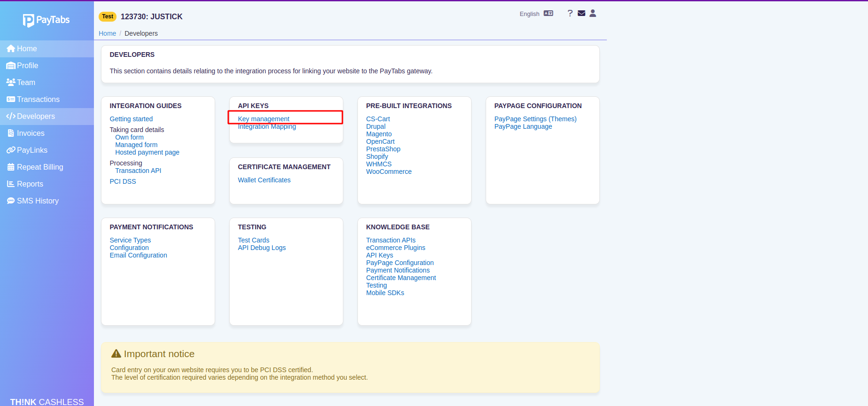Click the SMS History bubble icon

[x=11, y=201]
